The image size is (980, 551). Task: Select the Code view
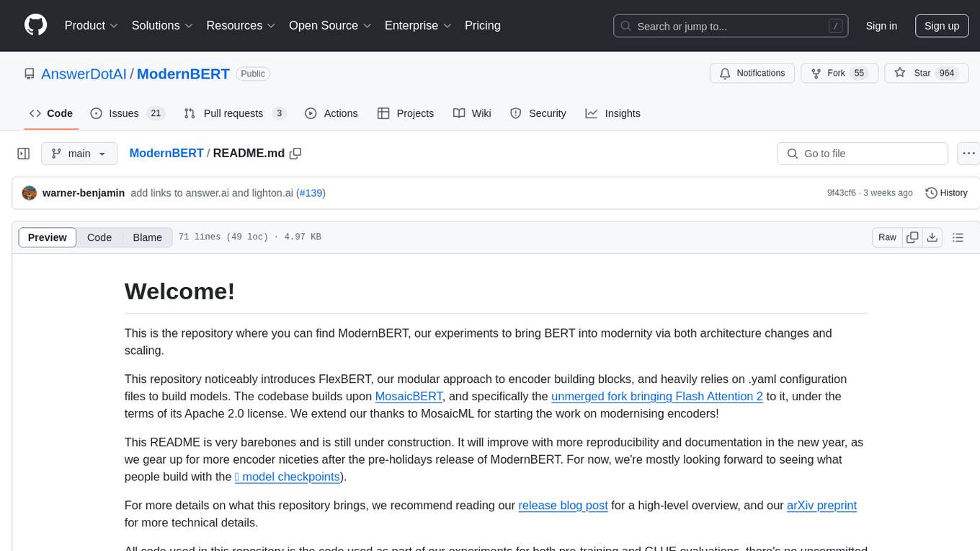(x=99, y=237)
